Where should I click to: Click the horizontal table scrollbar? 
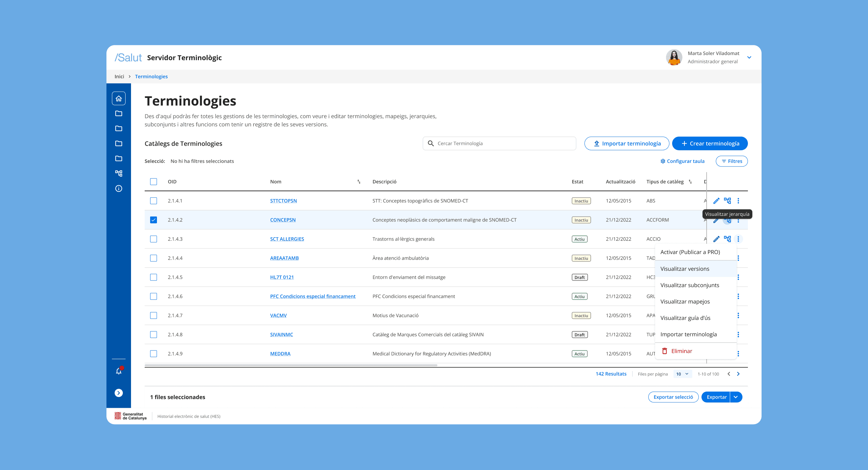pos(291,365)
